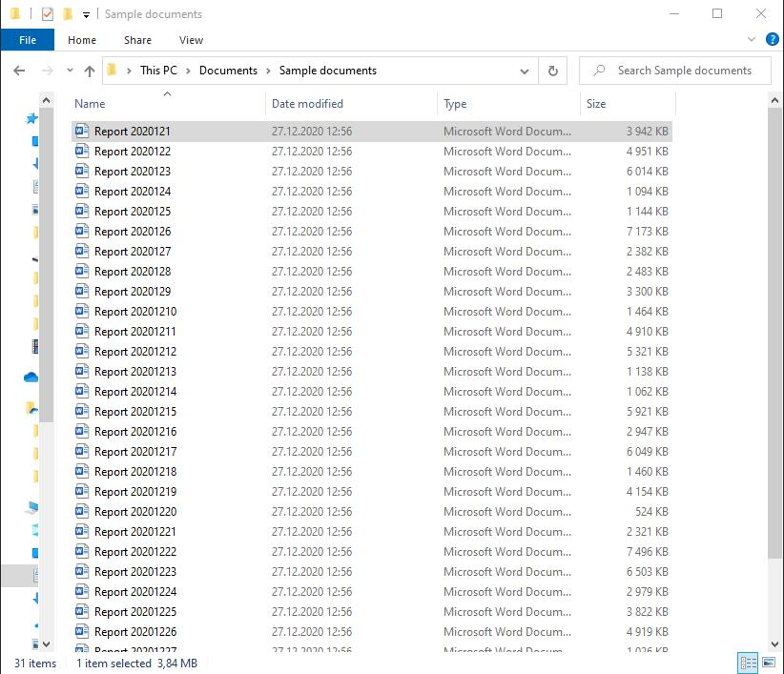This screenshot has height=674, width=784.
Task: Click the Up arrow to go to Documents
Action: [91, 70]
